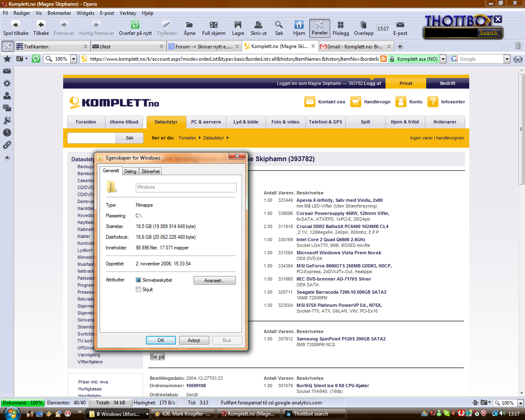The image size is (525, 420).
Task: Click the OK button in Egenskaper dialog
Action: pyautogui.click(x=161, y=340)
